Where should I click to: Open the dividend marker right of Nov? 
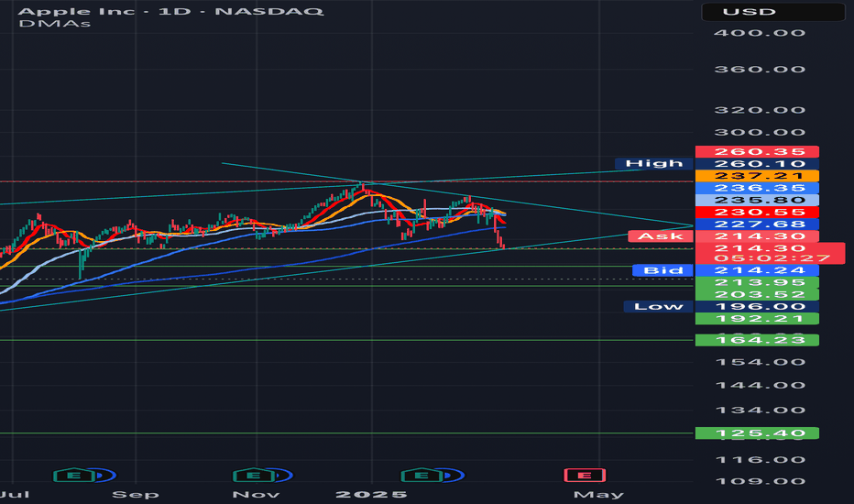point(283,476)
